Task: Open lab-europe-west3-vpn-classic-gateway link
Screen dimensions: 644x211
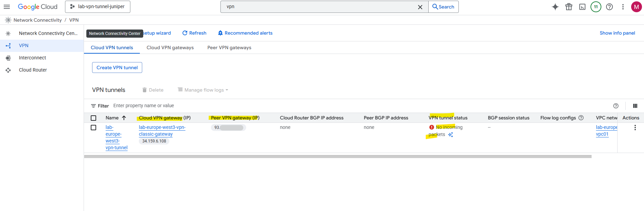Action: [162, 131]
